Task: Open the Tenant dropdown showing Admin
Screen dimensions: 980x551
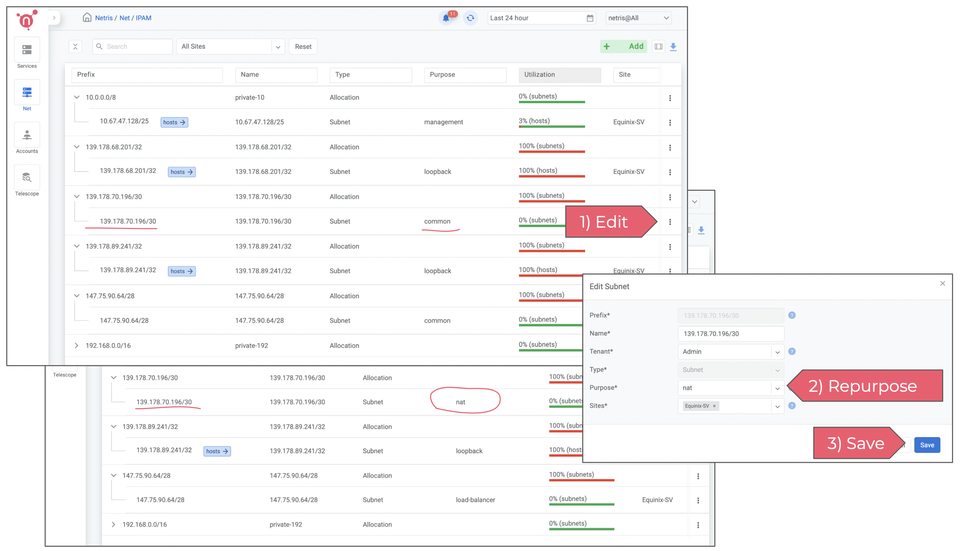Action: tap(730, 352)
